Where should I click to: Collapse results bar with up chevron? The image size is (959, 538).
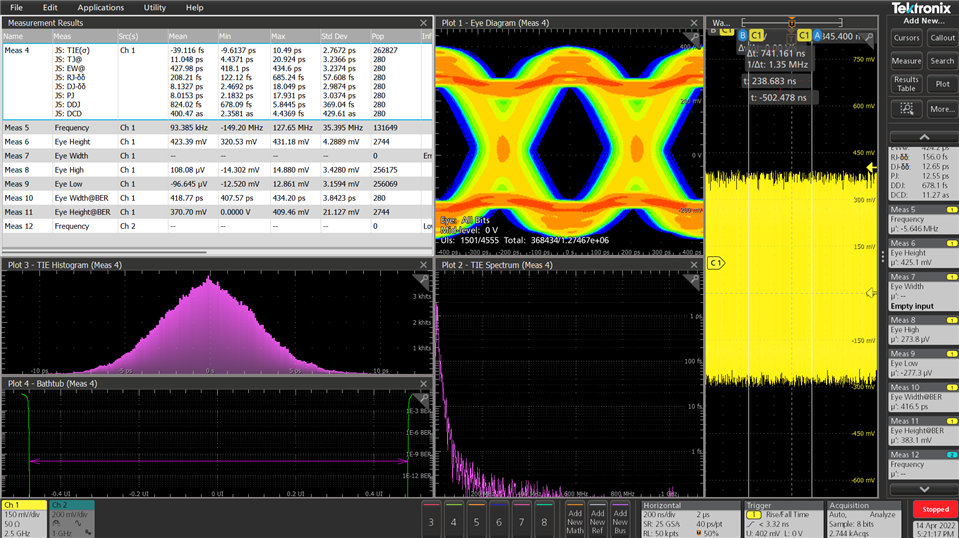coord(924,137)
